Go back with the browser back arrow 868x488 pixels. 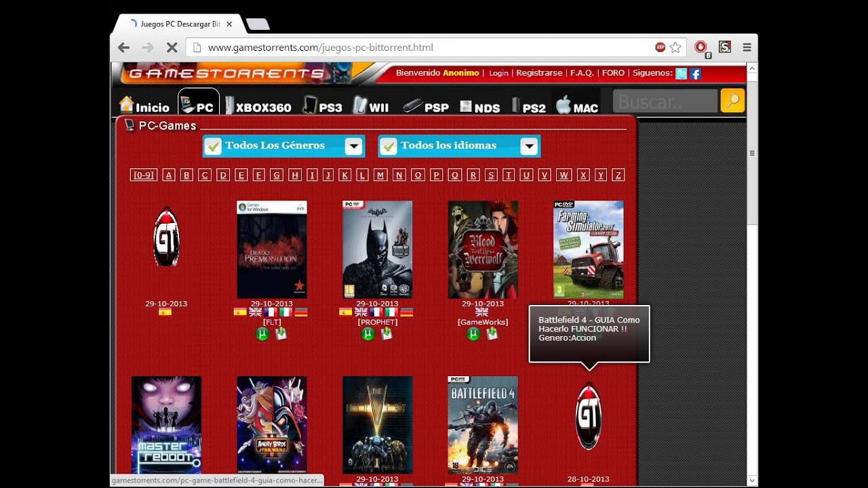pos(123,47)
